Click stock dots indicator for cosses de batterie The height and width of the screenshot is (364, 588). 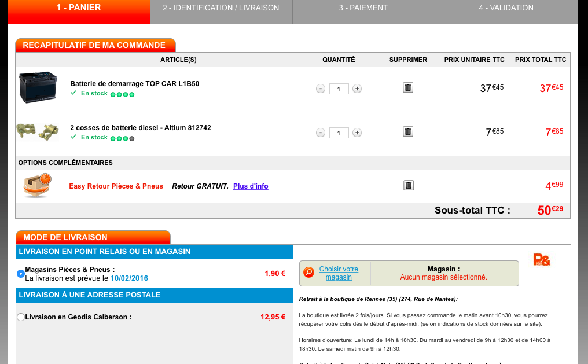[122, 139]
